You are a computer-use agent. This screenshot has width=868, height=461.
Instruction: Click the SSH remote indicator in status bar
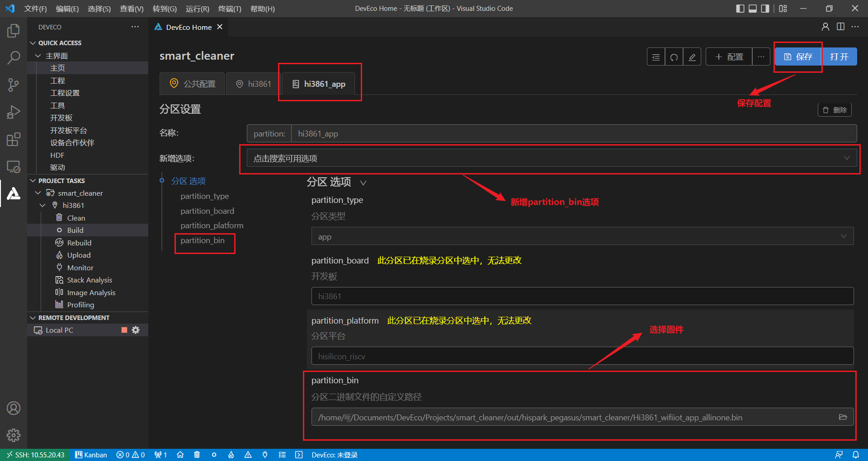[x=35, y=455]
